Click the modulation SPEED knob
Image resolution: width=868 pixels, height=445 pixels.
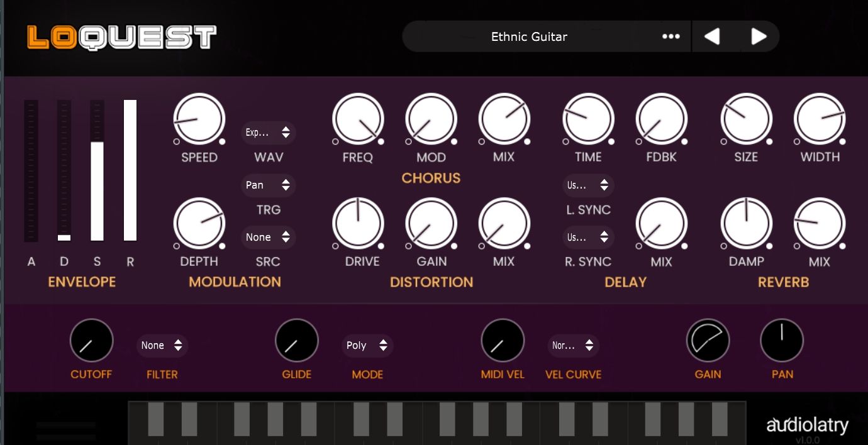click(x=199, y=119)
